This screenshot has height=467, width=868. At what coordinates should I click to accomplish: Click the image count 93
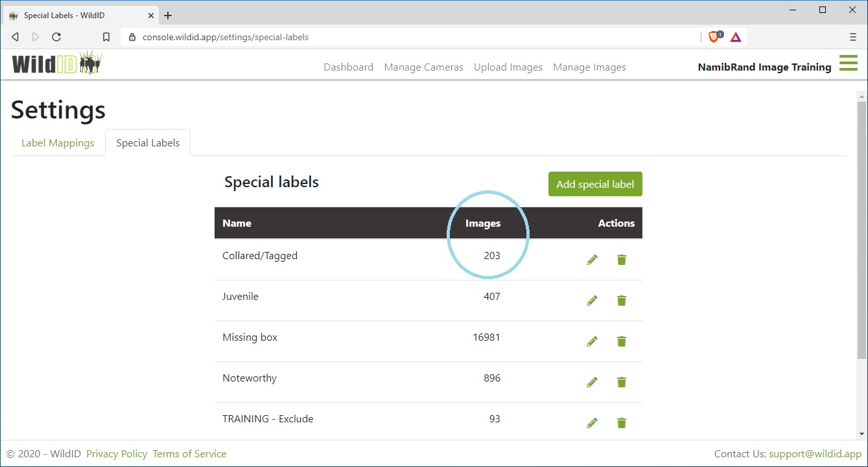tap(495, 419)
